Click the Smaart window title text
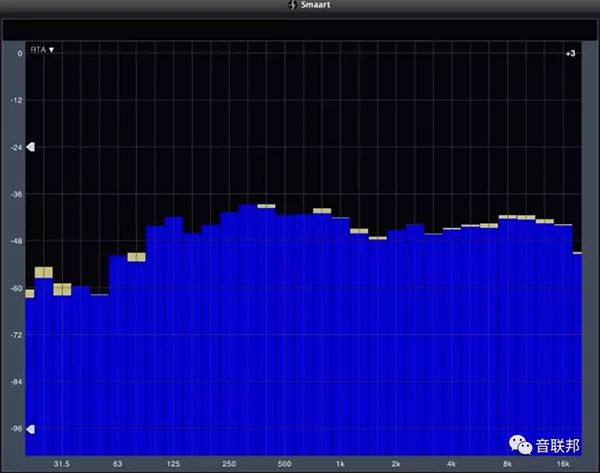The width and height of the screenshot is (600, 473). [307, 7]
